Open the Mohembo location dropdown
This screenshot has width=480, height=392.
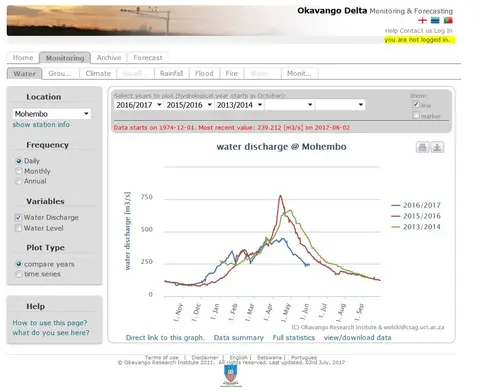tap(52, 114)
